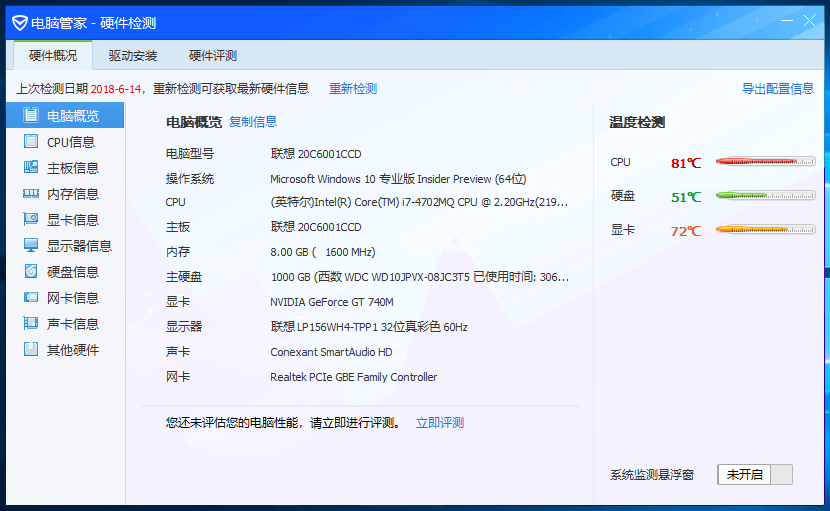Select the 主板信息 sidebar label
Image resolution: width=830 pixels, height=511 pixels.
tap(73, 168)
